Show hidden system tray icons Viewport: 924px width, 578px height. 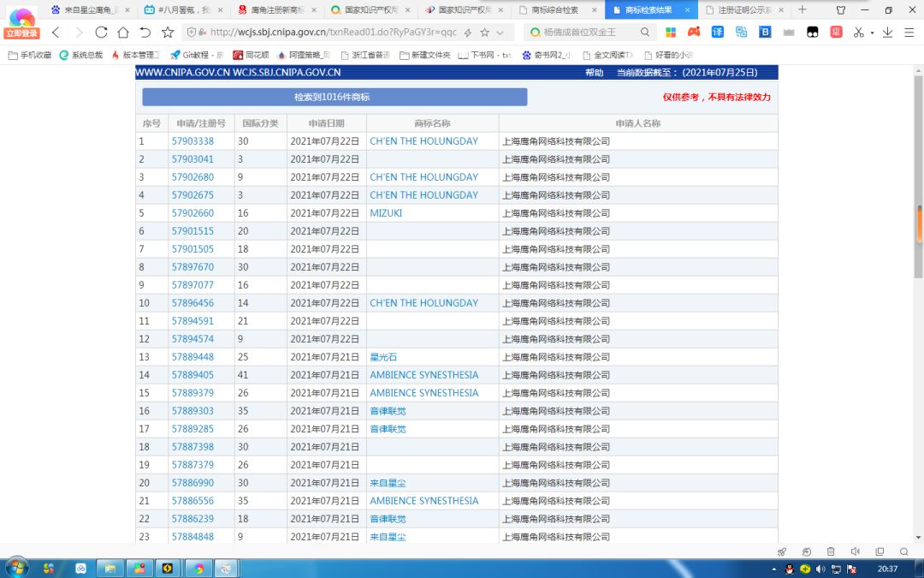pyautogui.click(x=773, y=569)
